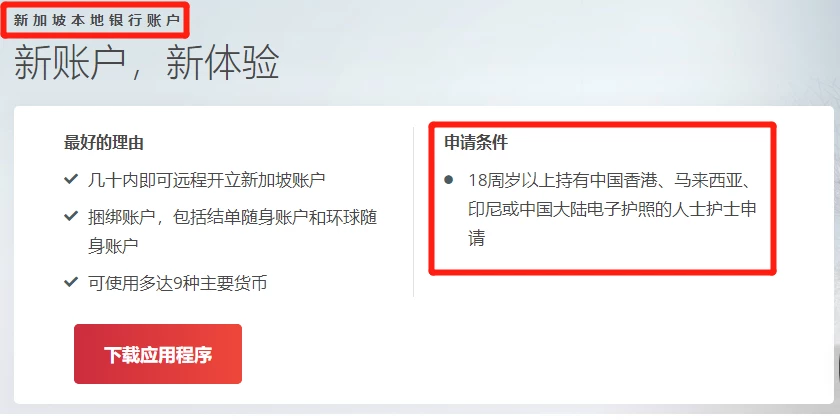Click the checkmark beside 捆绑账户 line
Viewport: 840px width, 420px height.
tap(71, 216)
